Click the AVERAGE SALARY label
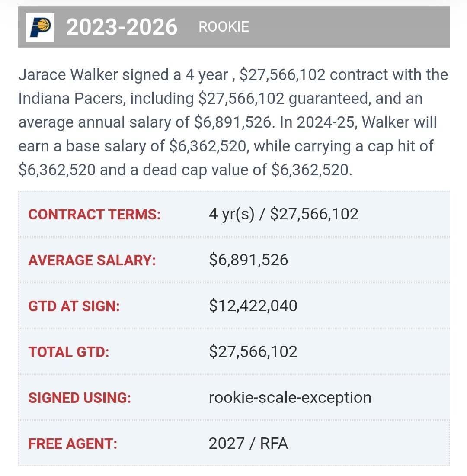The width and height of the screenshot is (467, 476). [x=92, y=260]
